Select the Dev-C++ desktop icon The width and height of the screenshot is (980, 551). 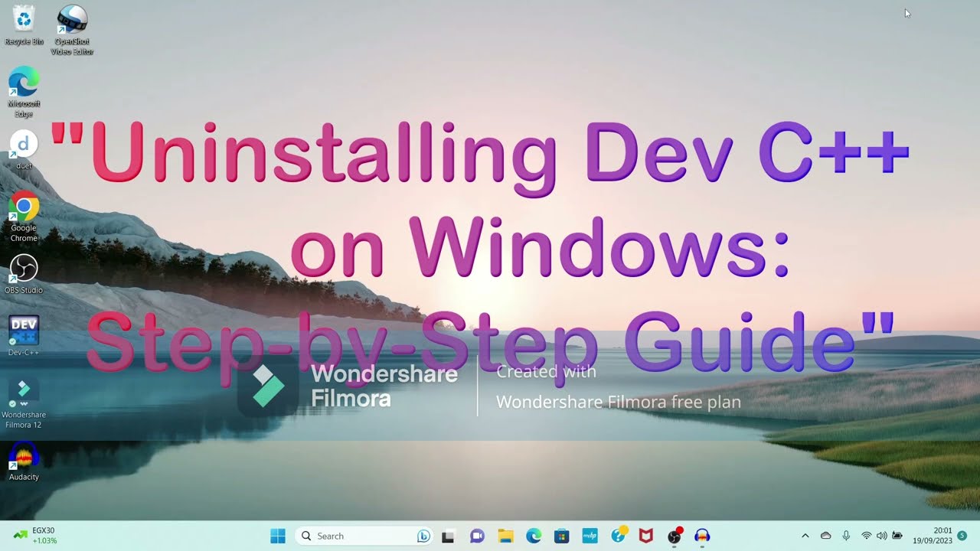pos(24,335)
